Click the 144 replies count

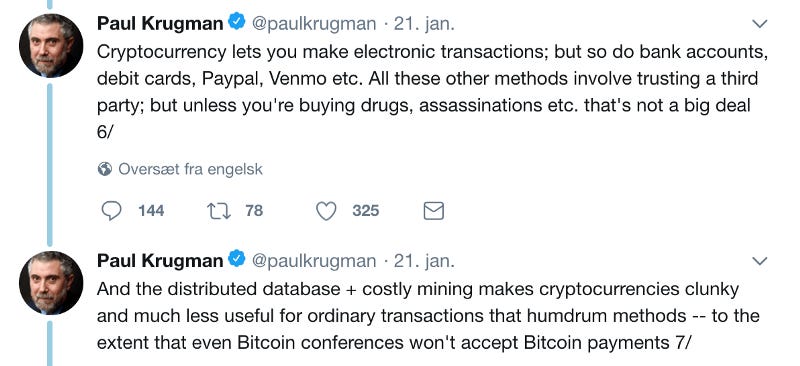click(151, 210)
